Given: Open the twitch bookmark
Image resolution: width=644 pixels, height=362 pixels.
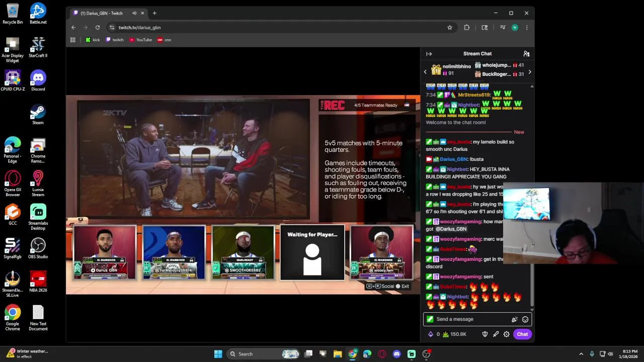Looking at the screenshot, I should tap(115, 40).
